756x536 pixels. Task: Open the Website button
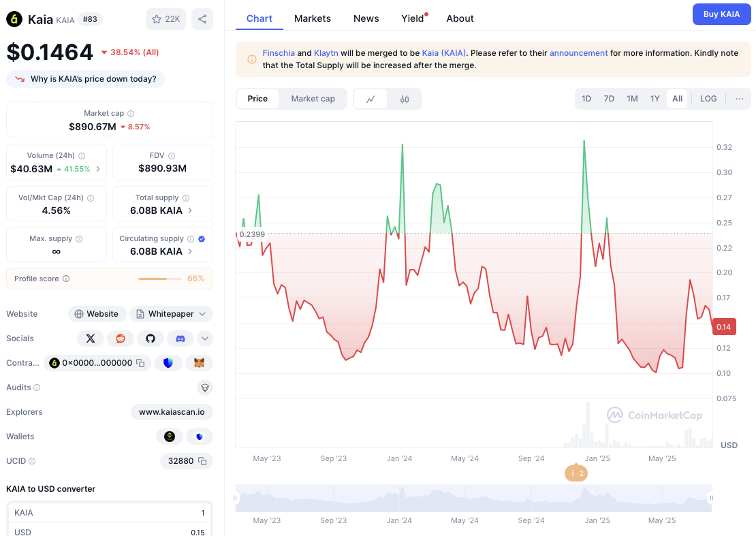[97, 314]
